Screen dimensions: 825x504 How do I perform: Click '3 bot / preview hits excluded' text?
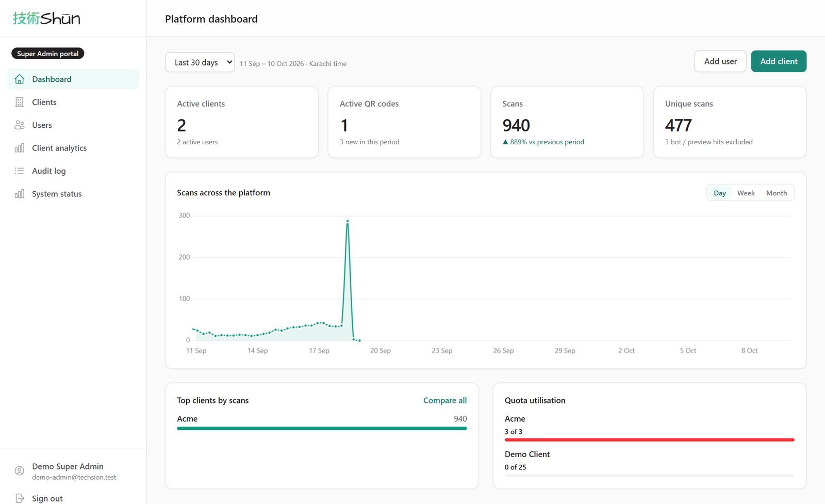click(709, 142)
